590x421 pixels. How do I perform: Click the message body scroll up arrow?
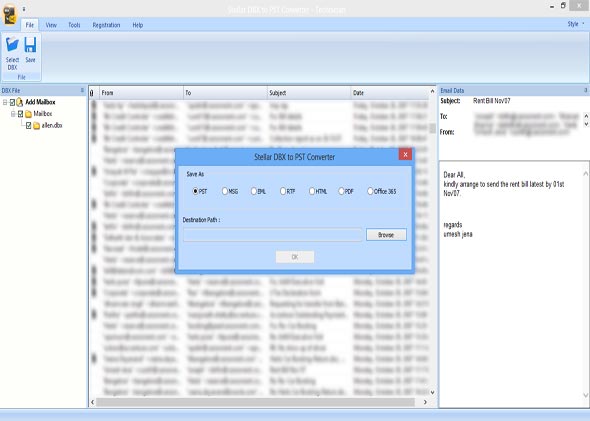585,173
